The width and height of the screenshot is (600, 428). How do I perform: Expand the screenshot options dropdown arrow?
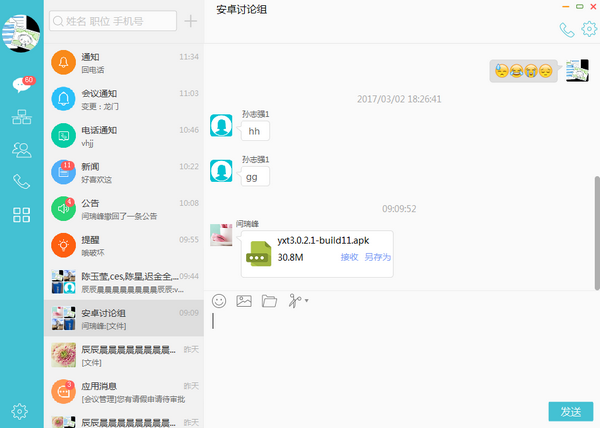pyautogui.click(x=307, y=301)
